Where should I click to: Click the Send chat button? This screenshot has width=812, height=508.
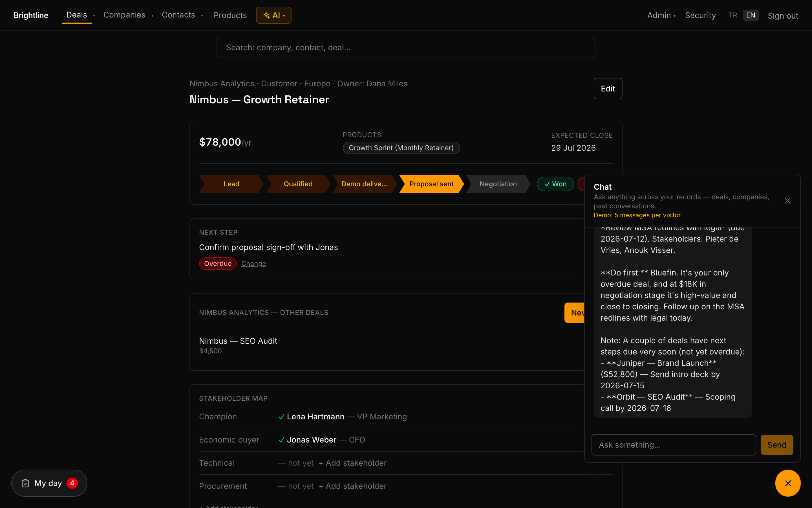click(x=777, y=444)
